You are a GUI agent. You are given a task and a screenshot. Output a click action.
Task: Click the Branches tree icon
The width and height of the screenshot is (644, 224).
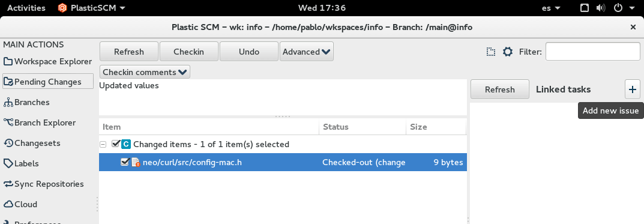point(8,102)
